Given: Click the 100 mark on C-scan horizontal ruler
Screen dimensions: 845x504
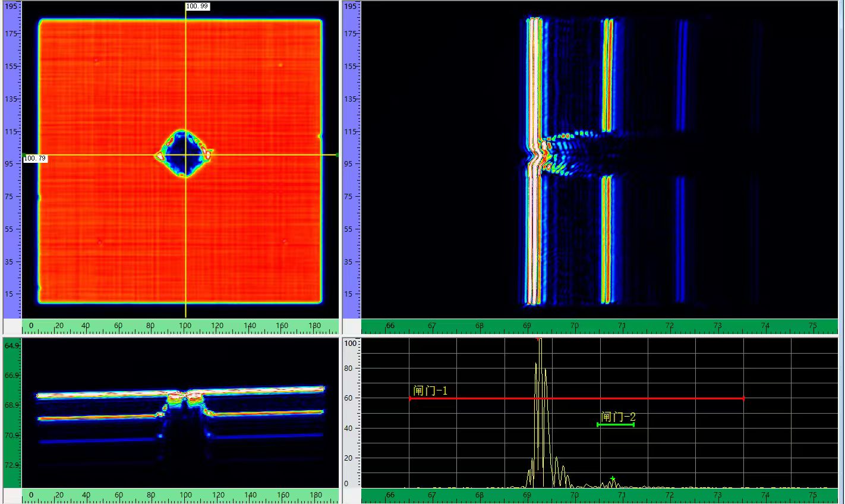Looking at the screenshot, I should click(186, 326).
